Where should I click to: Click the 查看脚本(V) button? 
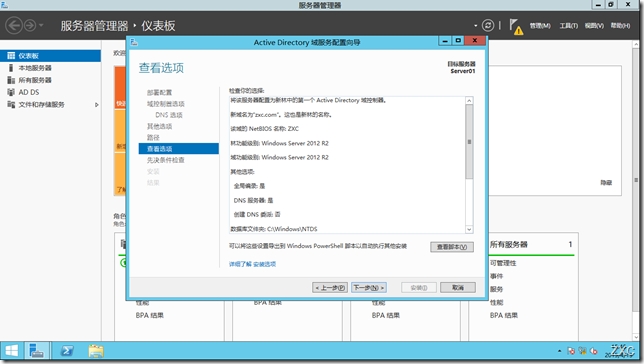point(452,247)
